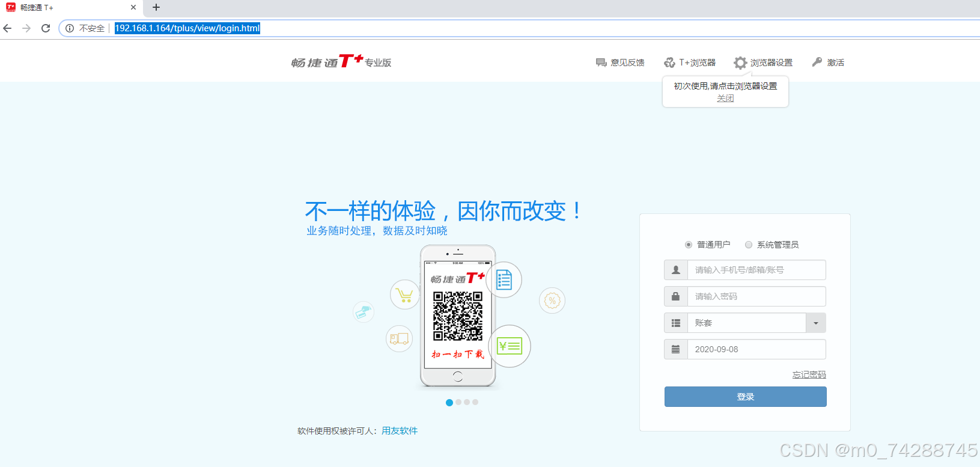Click the 激活 activation item
The image size is (980, 467).
828,63
